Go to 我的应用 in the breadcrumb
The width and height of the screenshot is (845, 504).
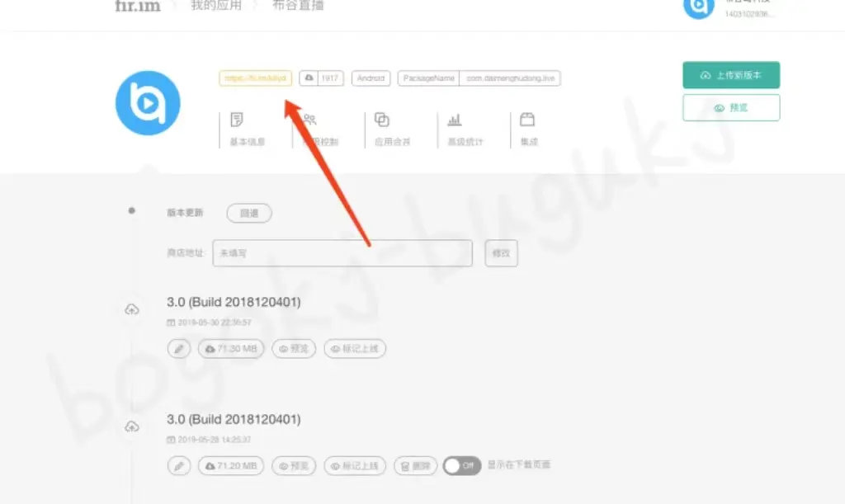tap(216, 6)
